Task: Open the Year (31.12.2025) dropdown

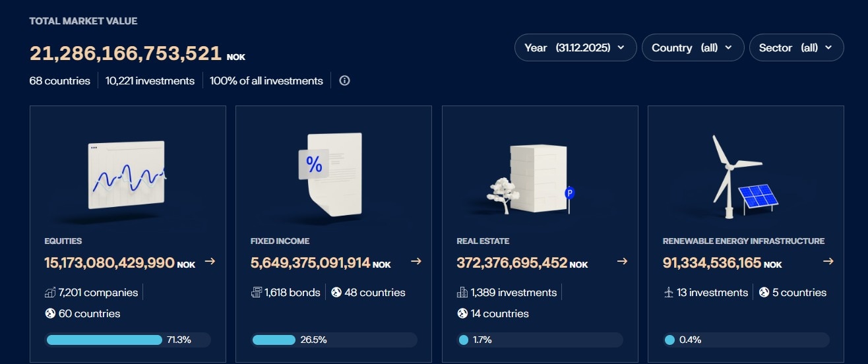Action: [575, 47]
